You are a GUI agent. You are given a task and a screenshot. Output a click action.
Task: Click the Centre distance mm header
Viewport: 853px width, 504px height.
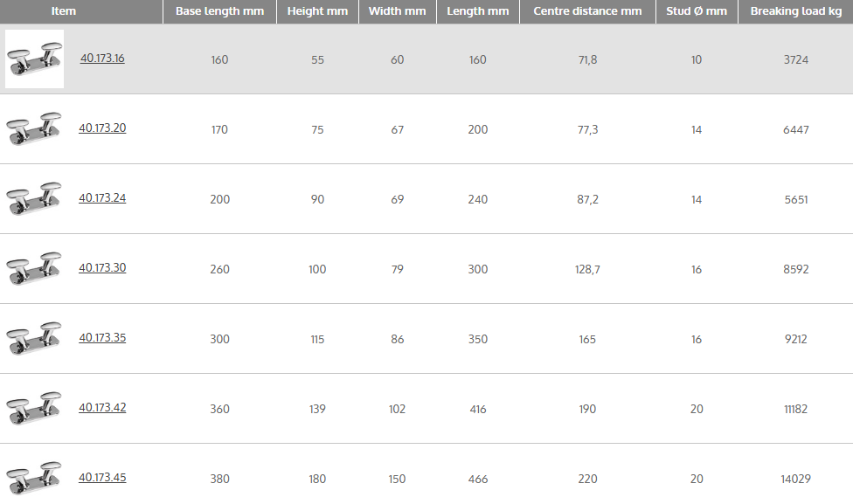point(587,11)
